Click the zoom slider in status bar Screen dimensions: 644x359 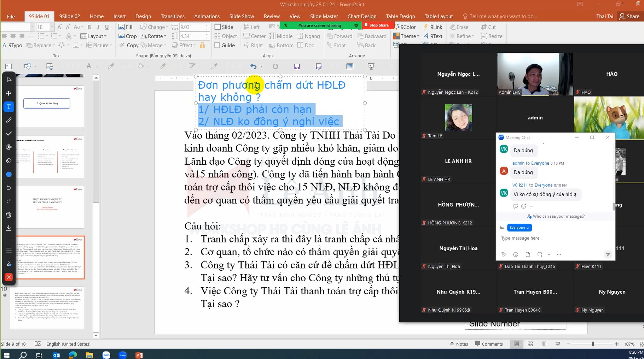pos(593,344)
